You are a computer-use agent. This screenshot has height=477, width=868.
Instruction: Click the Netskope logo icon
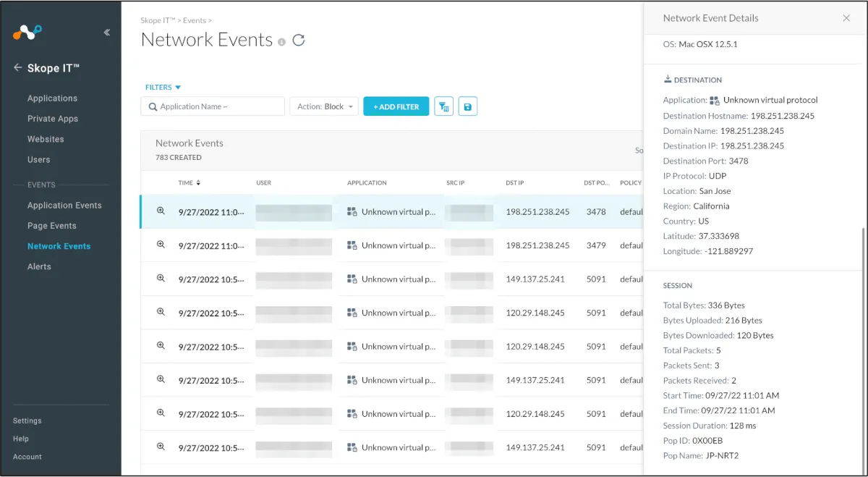27,32
